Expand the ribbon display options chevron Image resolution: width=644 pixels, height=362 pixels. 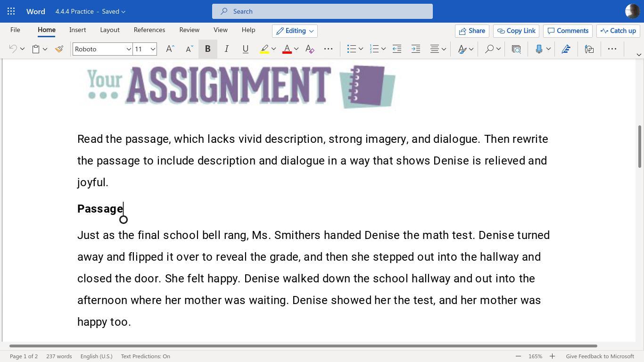pyautogui.click(x=639, y=55)
